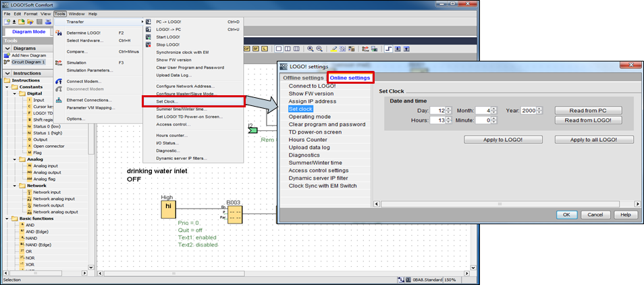Screen dimensions: 644x285
Task: Select block B003 in the diagram
Action: click(x=235, y=214)
